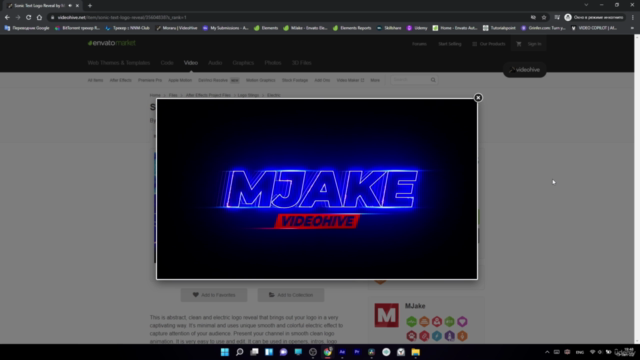Open Stock Footage submenu
The image size is (640, 360).
click(295, 80)
